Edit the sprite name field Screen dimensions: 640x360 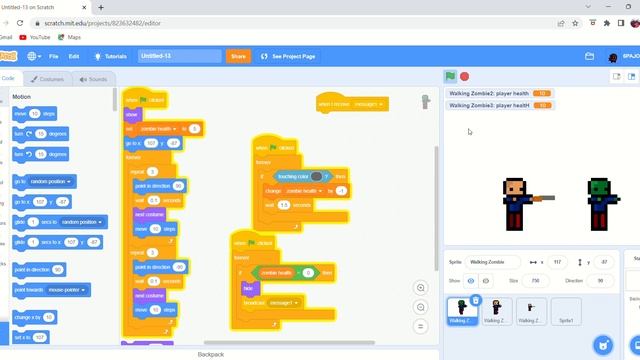493,262
